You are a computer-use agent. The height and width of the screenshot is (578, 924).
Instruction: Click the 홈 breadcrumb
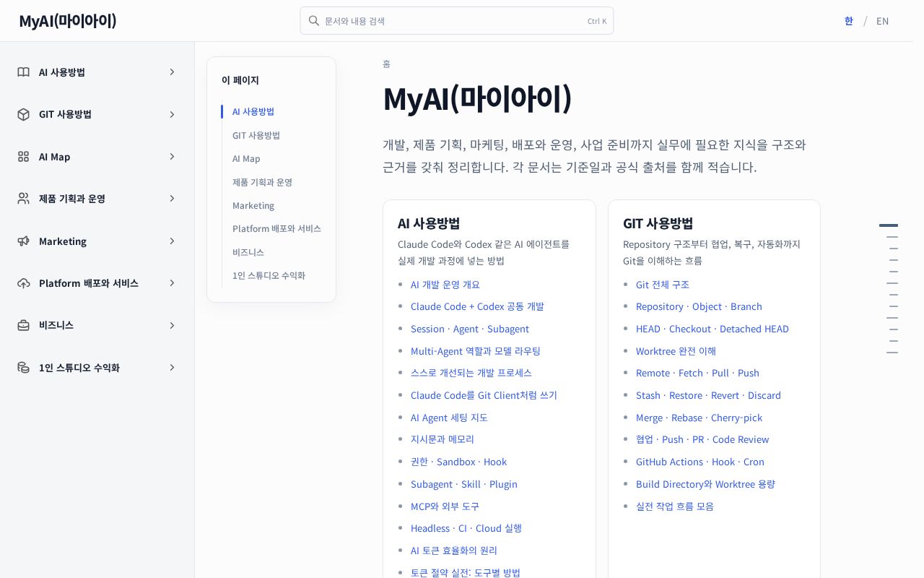pyautogui.click(x=386, y=64)
